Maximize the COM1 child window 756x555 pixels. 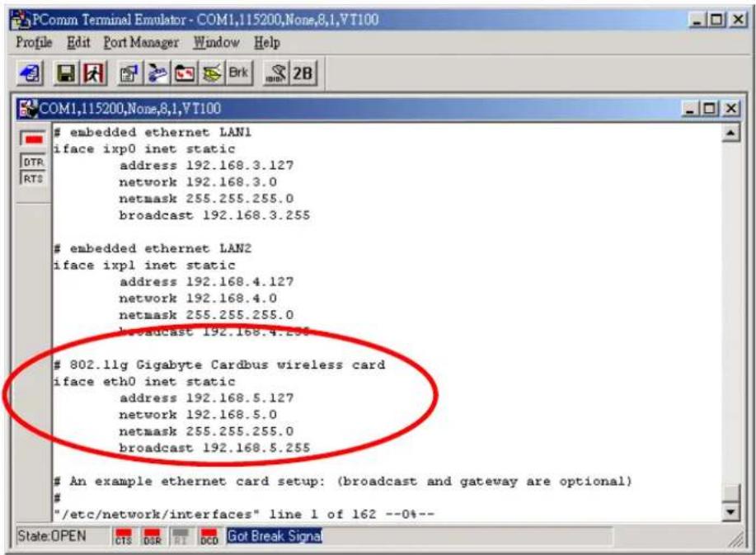(710, 109)
